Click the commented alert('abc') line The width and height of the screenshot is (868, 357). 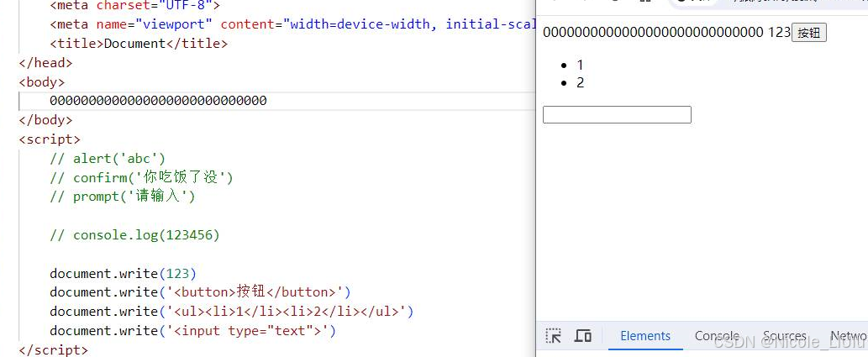[108, 159]
